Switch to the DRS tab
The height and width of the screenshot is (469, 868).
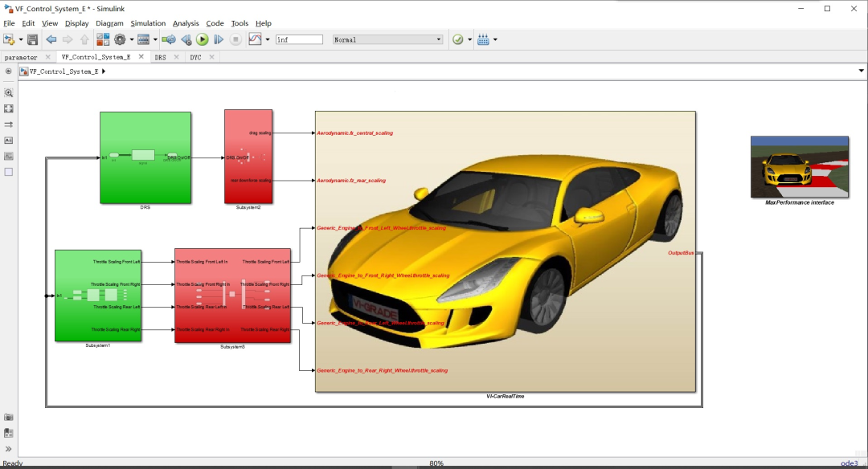pyautogui.click(x=161, y=57)
